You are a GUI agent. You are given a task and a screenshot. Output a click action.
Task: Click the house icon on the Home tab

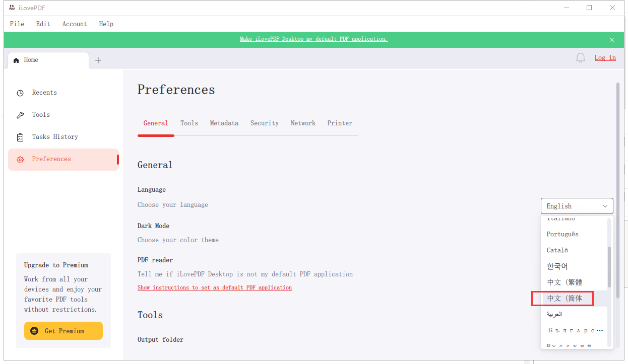pos(17,60)
